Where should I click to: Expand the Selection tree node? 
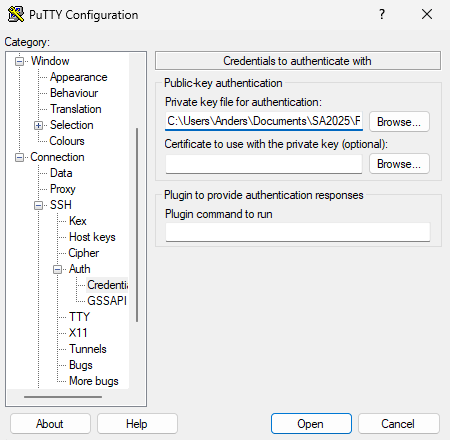[x=38, y=125]
